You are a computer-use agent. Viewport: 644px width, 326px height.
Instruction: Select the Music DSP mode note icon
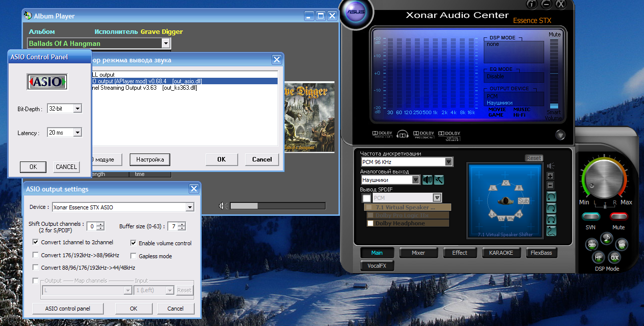(x=607, y=238)
